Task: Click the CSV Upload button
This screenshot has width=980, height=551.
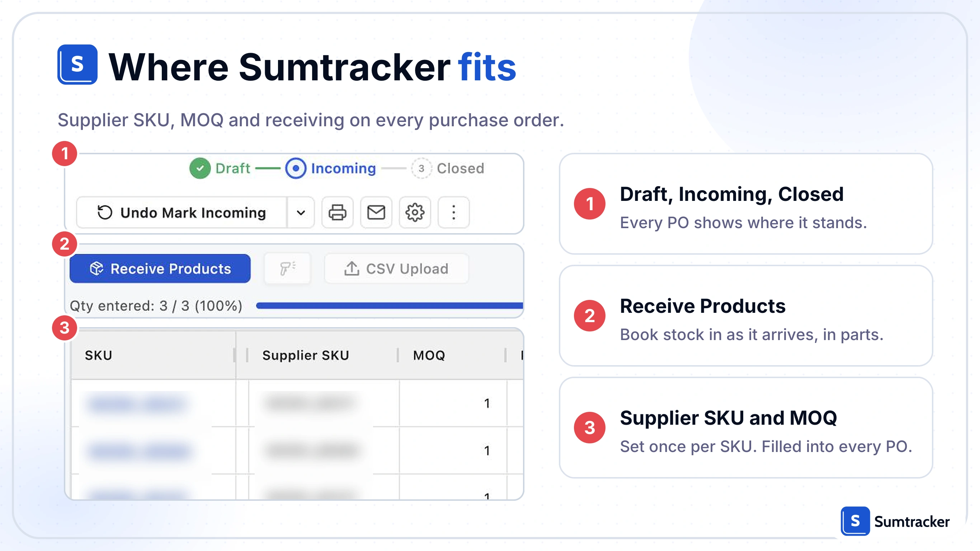Action: (x=396, y=269)
